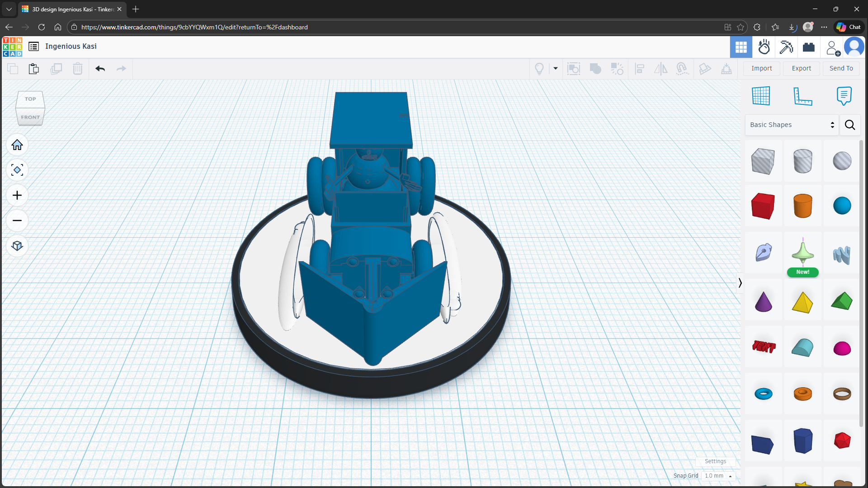Pick the teal Round Roof shape
This screenshot has height=488, width=868.
(803, 347)
